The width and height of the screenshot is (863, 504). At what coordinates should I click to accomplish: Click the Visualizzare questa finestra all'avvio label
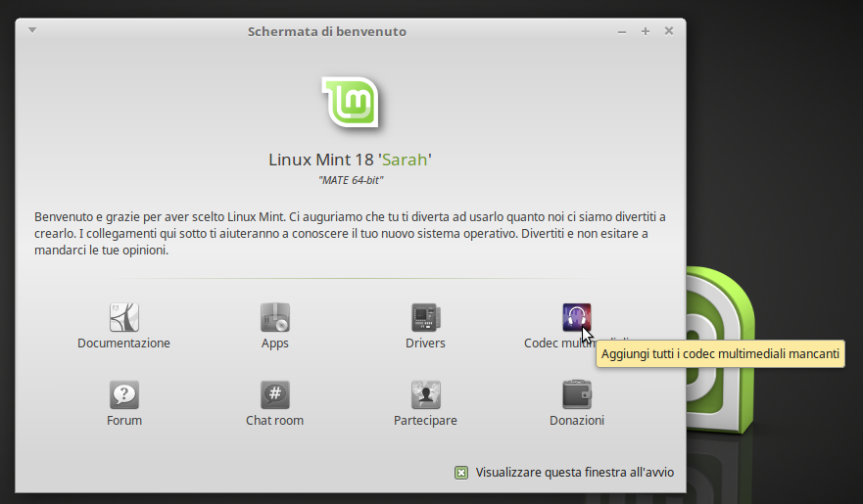pyautogui.click(x=575, y=473)
